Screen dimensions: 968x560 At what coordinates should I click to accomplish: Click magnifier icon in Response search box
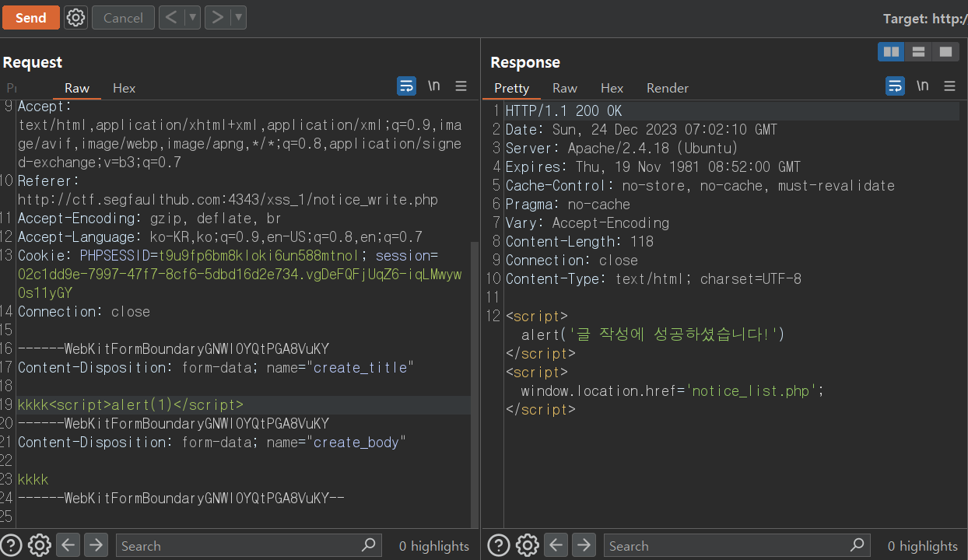tap(857, 544)
